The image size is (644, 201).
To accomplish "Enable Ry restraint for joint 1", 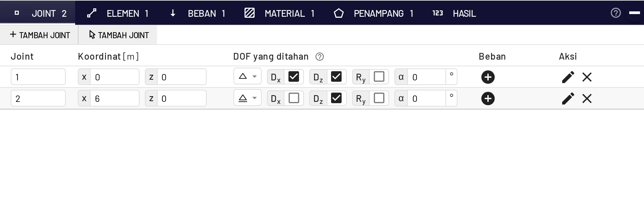I will pyautogui.click(x=379, y=77).
